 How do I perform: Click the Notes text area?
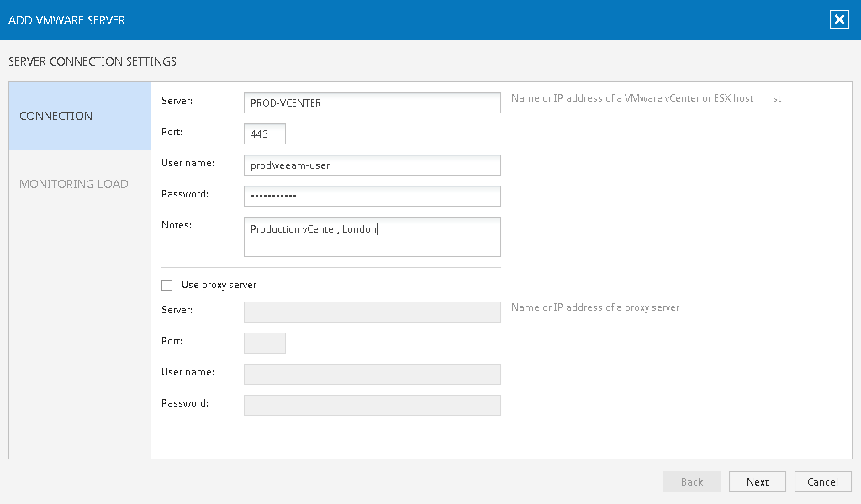click(x=372, y=237)
